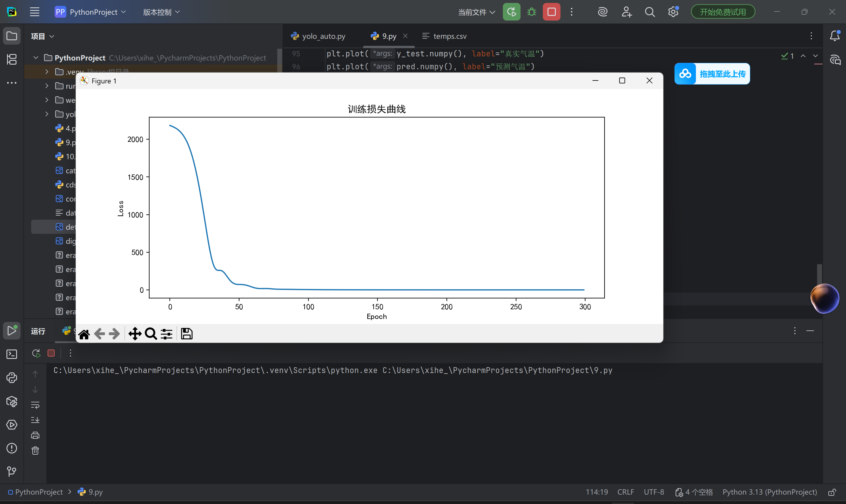846x504 pixels.
Task: Click the Debug bug icon in top toolbar
Action: tap(531, 12)
